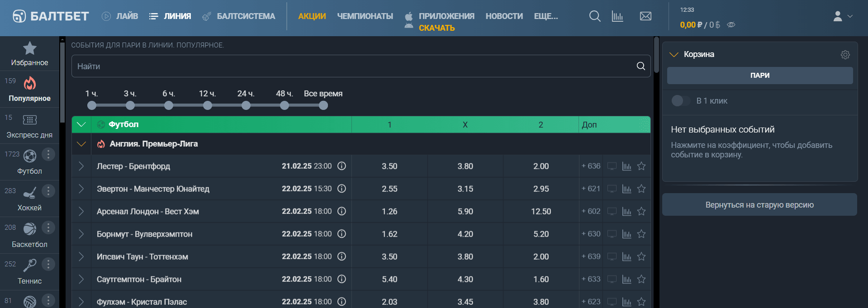Open broadcast monitor for Борнмут match
Viewport: 868px width, 308px height.
pyautogui.click(x=612, y=234)
